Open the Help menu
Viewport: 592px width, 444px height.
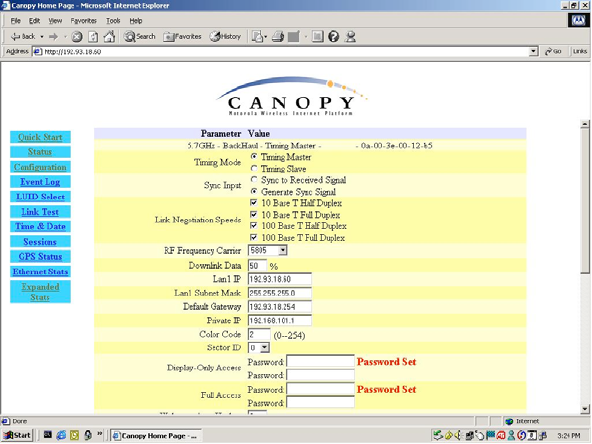(x=136, y=21)
